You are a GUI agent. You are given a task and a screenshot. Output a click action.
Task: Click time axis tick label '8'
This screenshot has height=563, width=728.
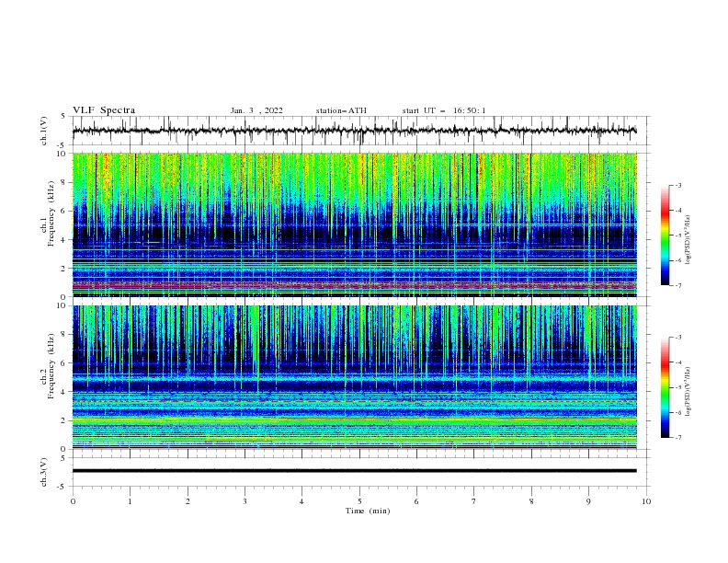531,501
